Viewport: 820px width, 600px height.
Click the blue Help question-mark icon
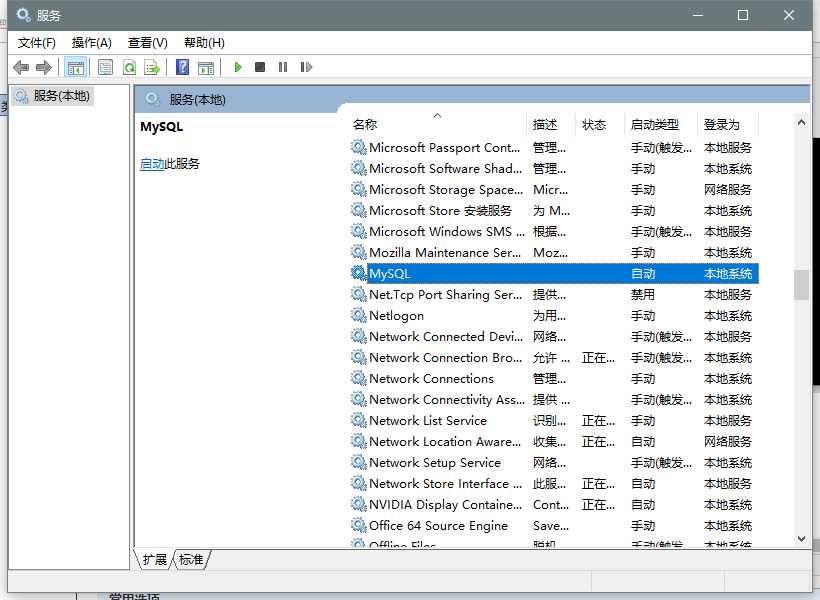[182, 67]
